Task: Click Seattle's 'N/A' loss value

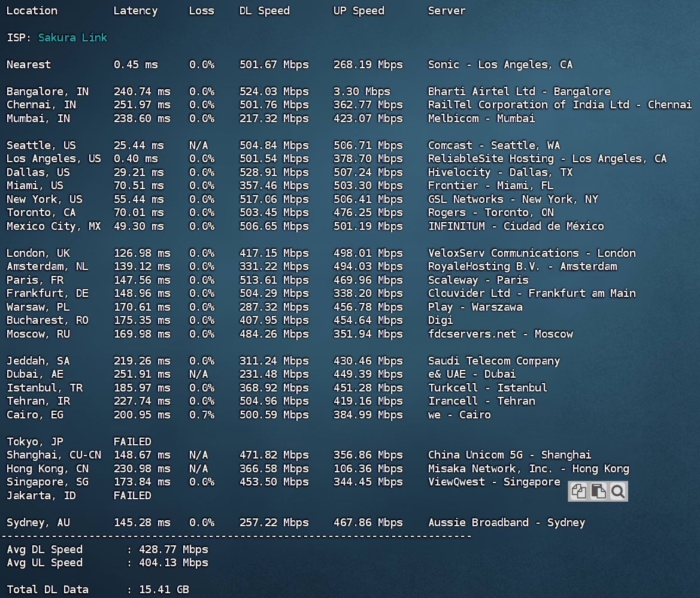Action: point(198,145)
